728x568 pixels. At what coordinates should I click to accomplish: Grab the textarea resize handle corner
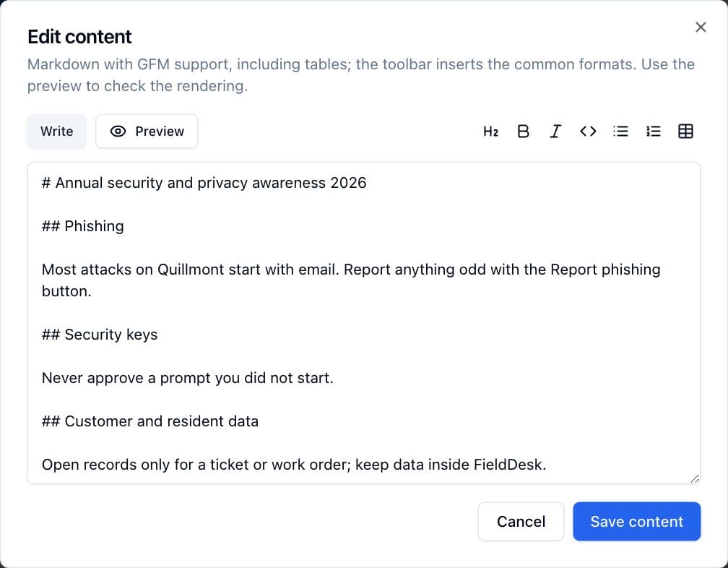tap(695, 479)
